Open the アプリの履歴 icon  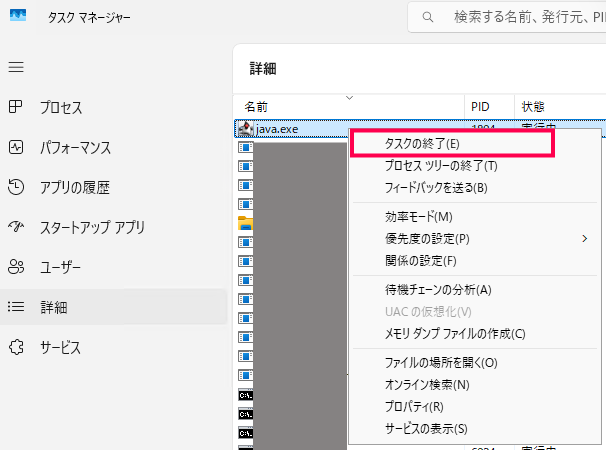tap(16, 188)
